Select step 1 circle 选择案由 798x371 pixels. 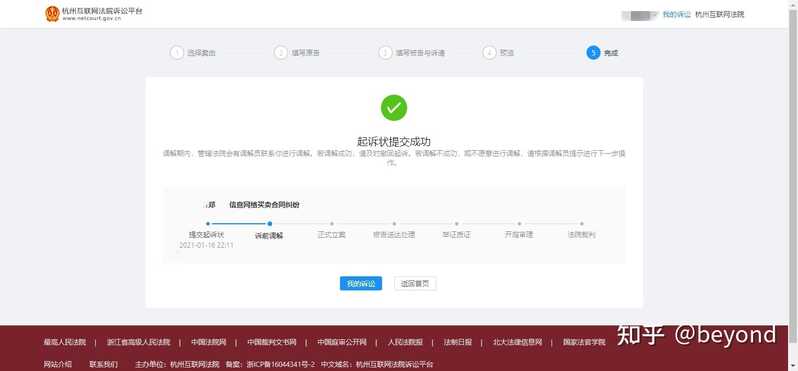177,52
